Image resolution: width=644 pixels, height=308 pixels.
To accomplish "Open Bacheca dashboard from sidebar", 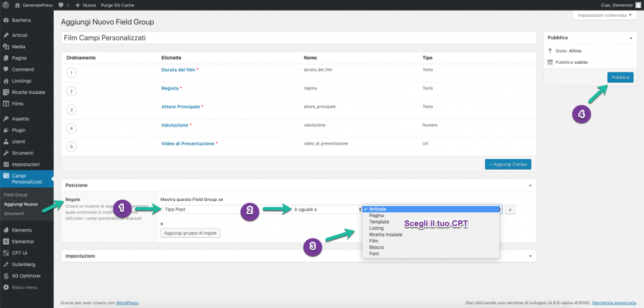I will click(21, 20).
